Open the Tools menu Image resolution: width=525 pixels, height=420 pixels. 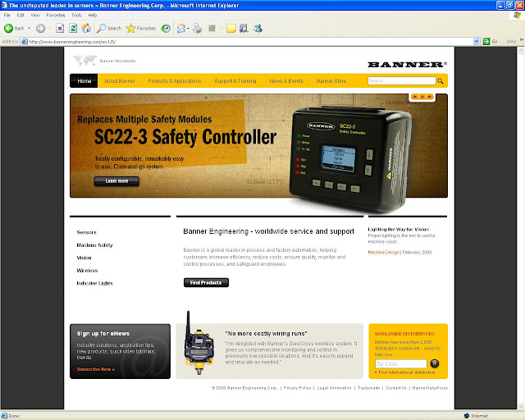76,15
